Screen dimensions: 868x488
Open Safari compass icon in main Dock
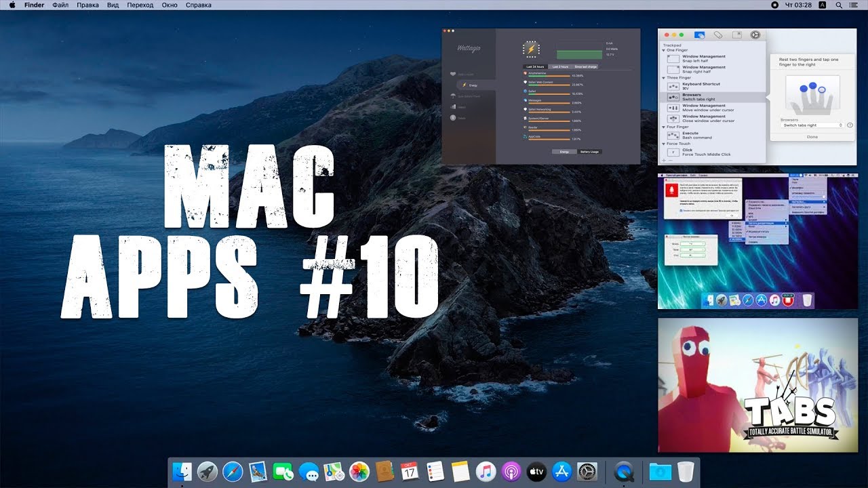pyautogui.click(x=233, y=472)
